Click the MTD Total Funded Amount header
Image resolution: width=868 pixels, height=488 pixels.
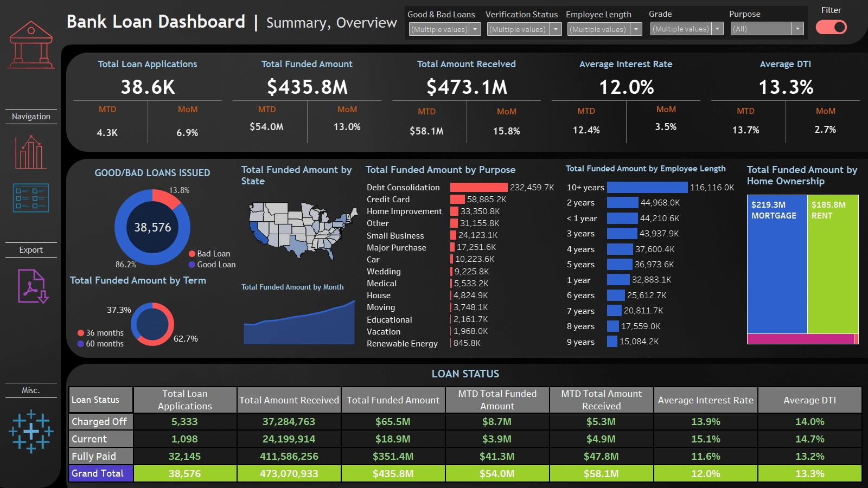point(497,400)
